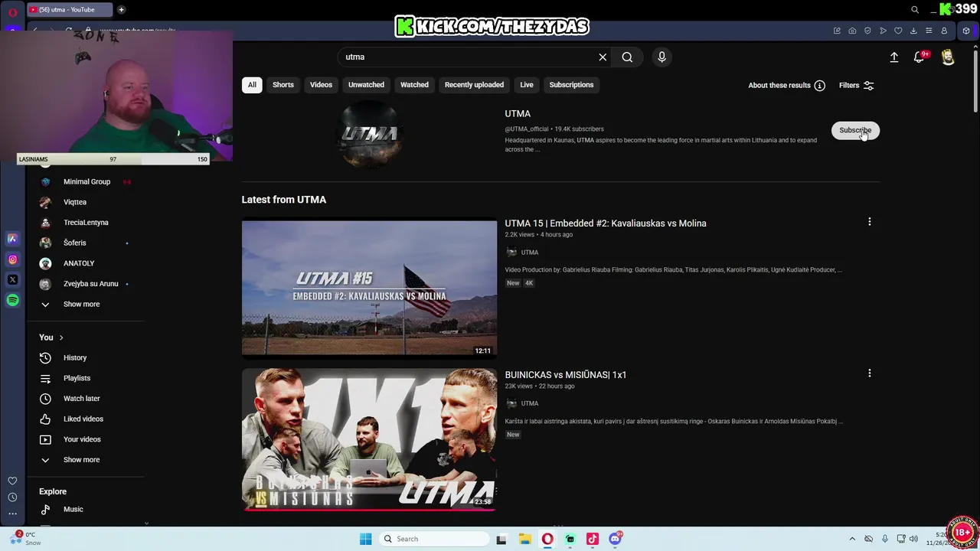Select the Watched filter chip

coord(414,85)
